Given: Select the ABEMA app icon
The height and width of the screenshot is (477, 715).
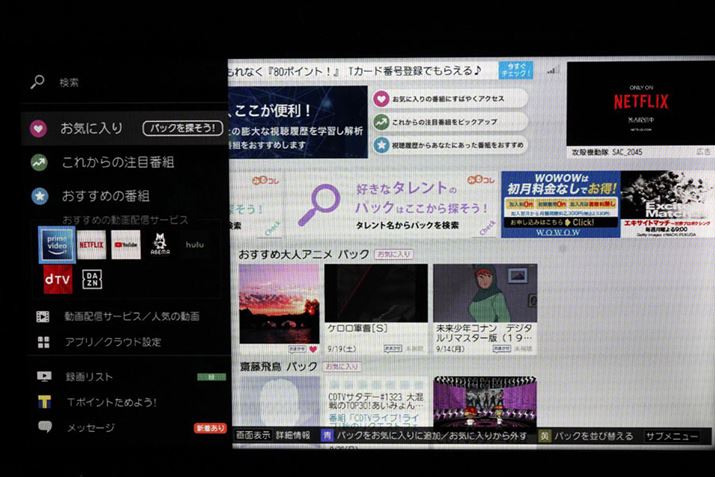Looking at the screenshot, I should tap(160, 244).
